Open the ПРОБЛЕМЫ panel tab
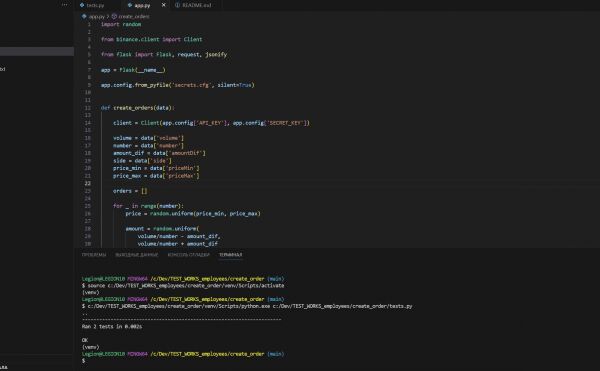600x371 pixels. pos(94,255)
